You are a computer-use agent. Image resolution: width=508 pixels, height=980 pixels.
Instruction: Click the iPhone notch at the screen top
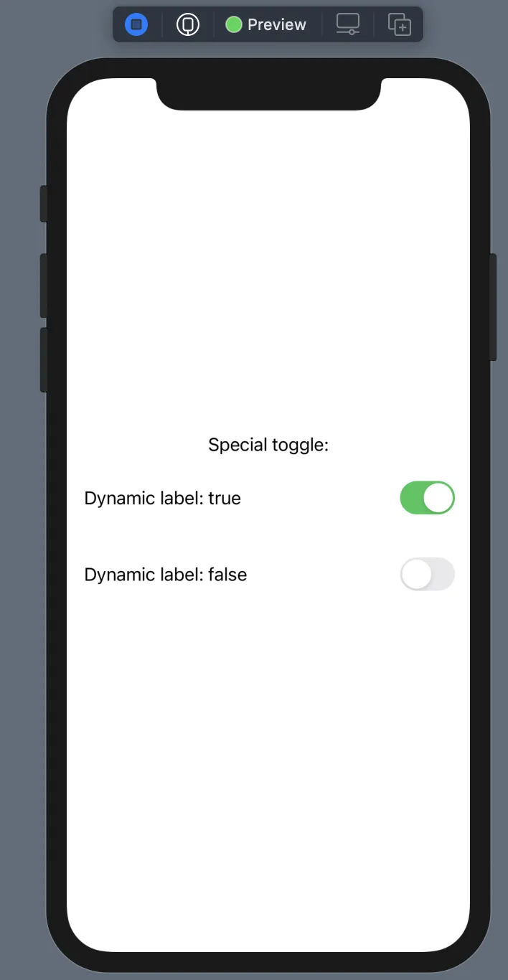pos(268,93)
